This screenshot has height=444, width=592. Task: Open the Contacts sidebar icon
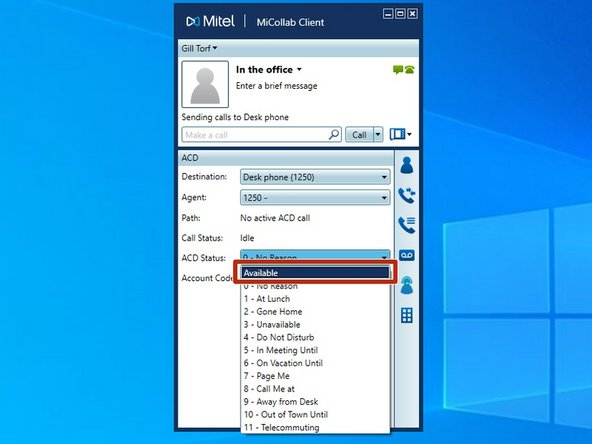[x=407, y=165]
